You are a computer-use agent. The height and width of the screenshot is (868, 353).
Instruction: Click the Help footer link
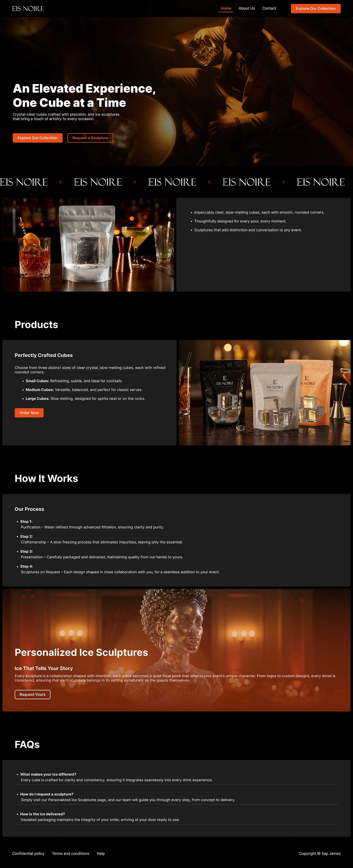(x=101, y=853)
